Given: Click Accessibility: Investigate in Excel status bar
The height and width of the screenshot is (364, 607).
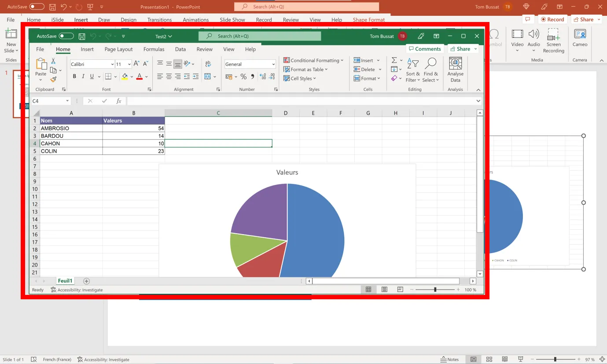Looking at the screenshot, I should [77, 290].
